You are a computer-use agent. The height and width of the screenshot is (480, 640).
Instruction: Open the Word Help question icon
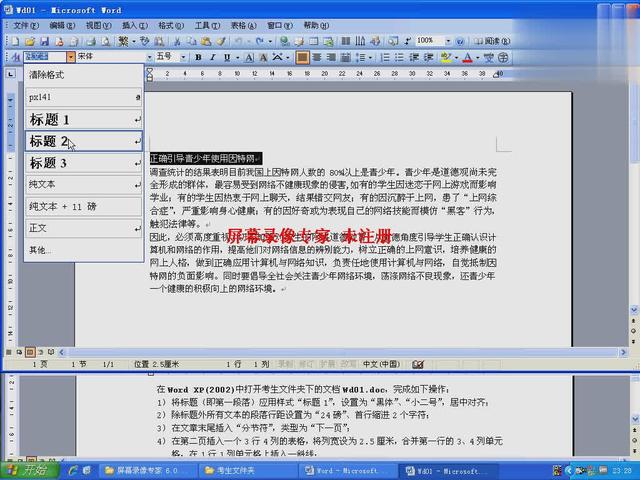[460, 41]
